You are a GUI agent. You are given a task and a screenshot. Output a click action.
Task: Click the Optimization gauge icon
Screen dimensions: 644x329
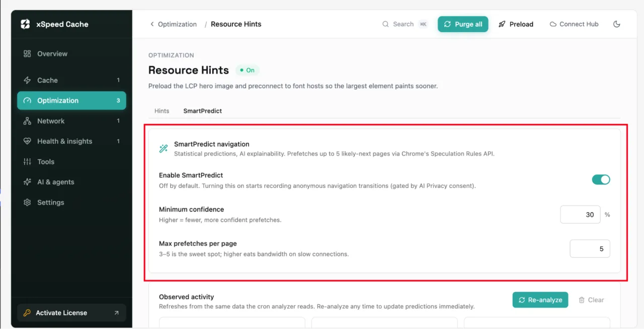click(27, 101)
